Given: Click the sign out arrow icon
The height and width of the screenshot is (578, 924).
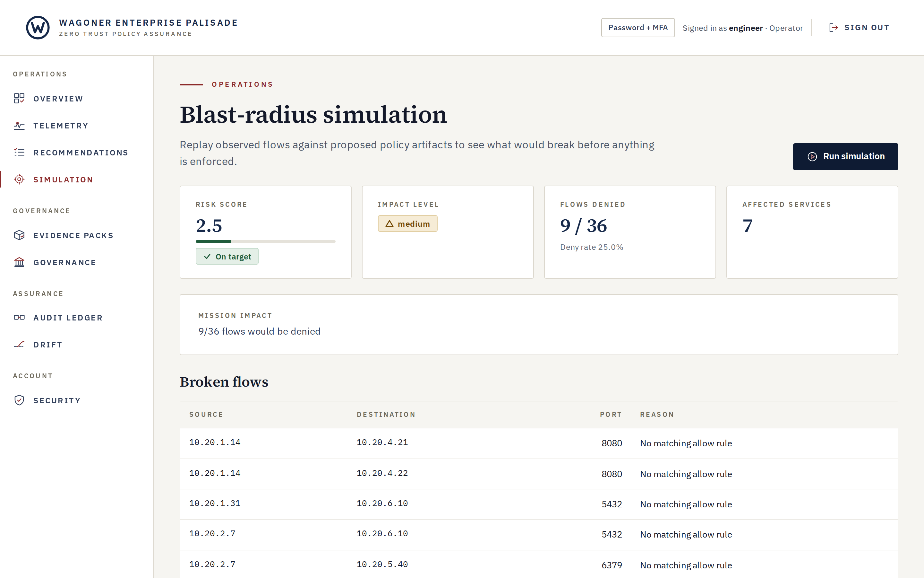Looking at the screenshot, I should [834, 28].
